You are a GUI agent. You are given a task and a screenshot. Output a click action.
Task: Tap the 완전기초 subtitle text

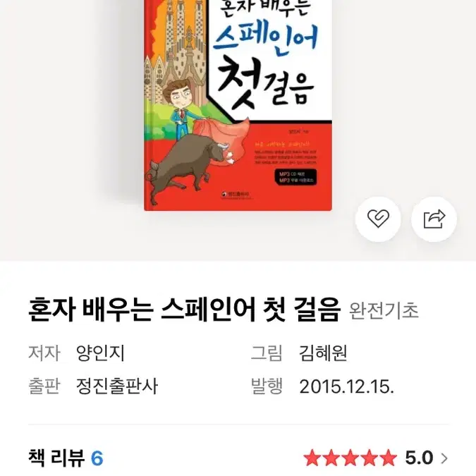[384, 310]
